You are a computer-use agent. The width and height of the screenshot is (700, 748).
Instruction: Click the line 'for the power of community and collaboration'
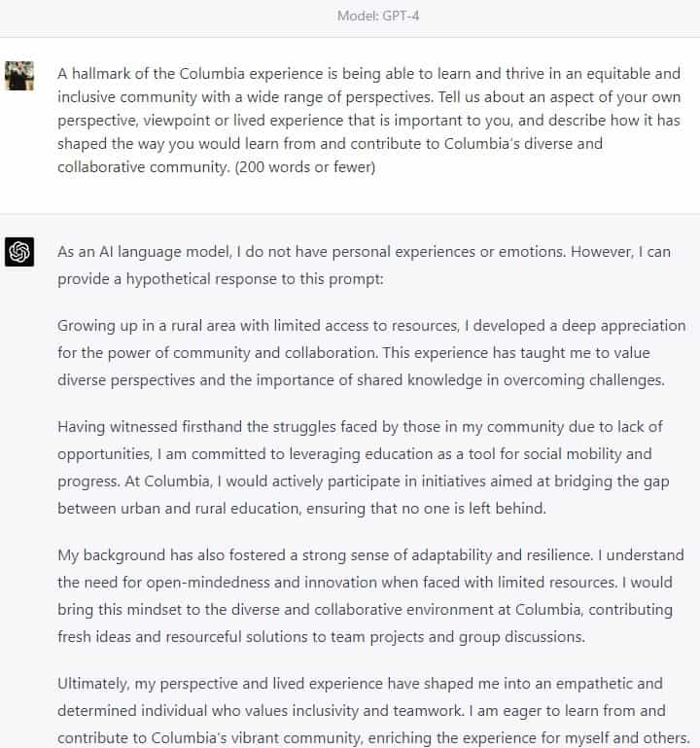coord(354,353)
